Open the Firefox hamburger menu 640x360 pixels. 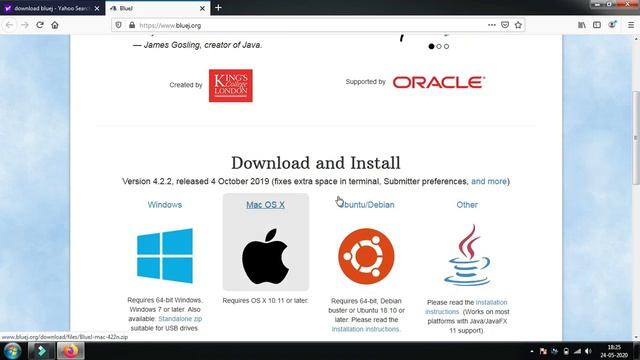[631, 25]
